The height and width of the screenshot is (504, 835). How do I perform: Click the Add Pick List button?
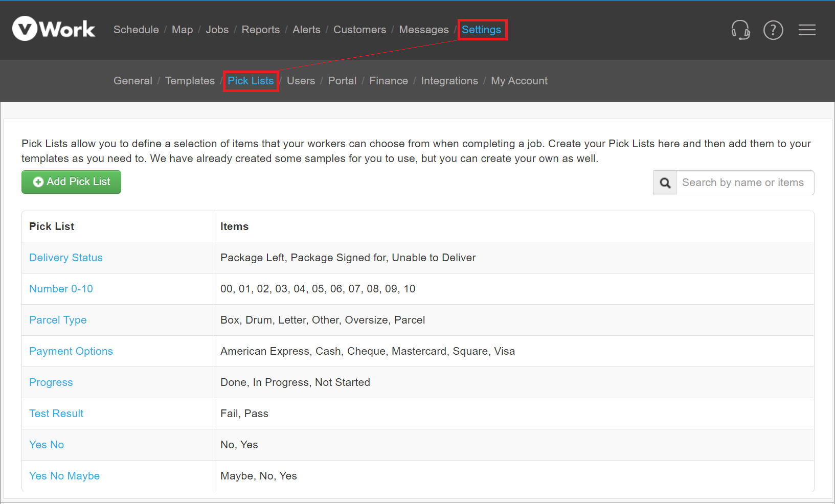[71, 181]
